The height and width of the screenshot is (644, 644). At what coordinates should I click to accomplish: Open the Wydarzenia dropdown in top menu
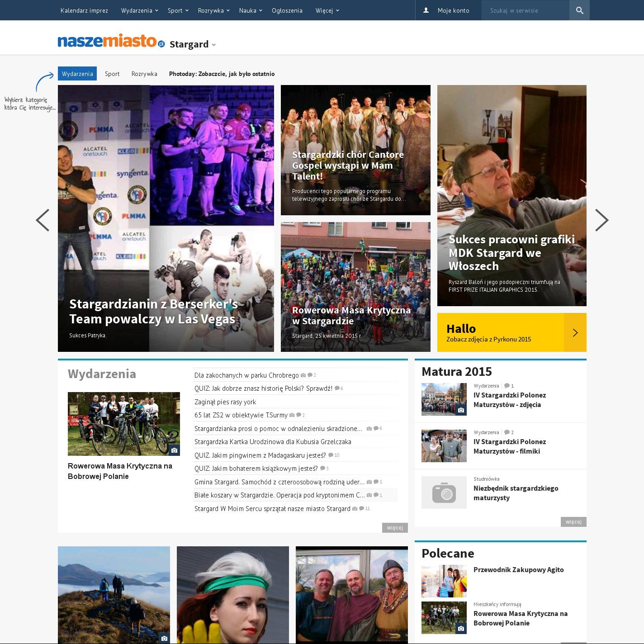(x=139, y=10)
